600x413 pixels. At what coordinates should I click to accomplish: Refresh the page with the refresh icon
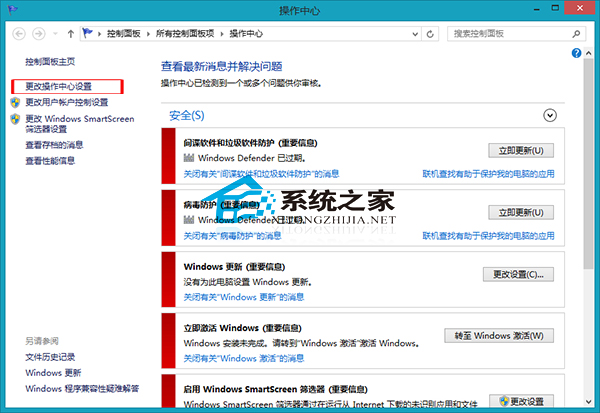430,34
